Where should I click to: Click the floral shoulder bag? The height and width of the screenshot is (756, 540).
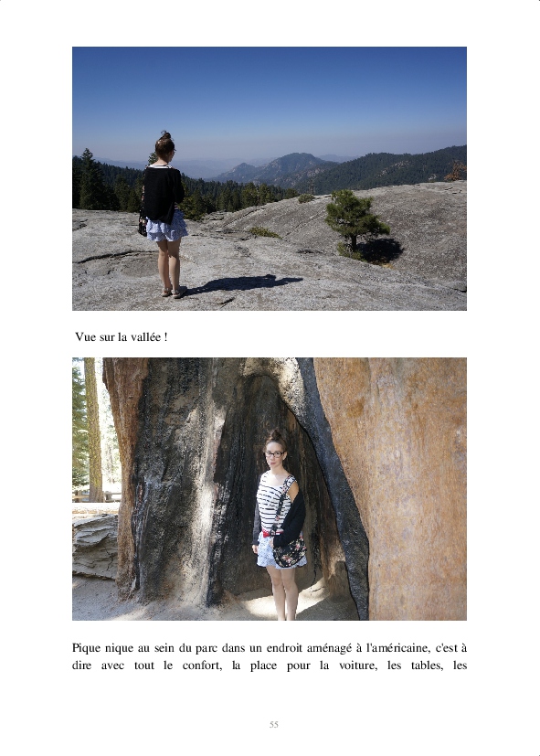click(x=289, y=551)
